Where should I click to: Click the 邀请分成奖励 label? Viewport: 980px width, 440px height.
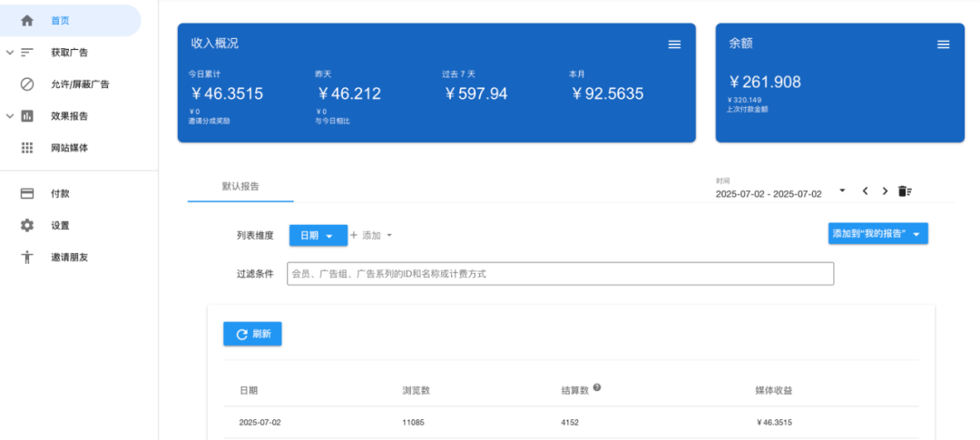click(210, 122)
